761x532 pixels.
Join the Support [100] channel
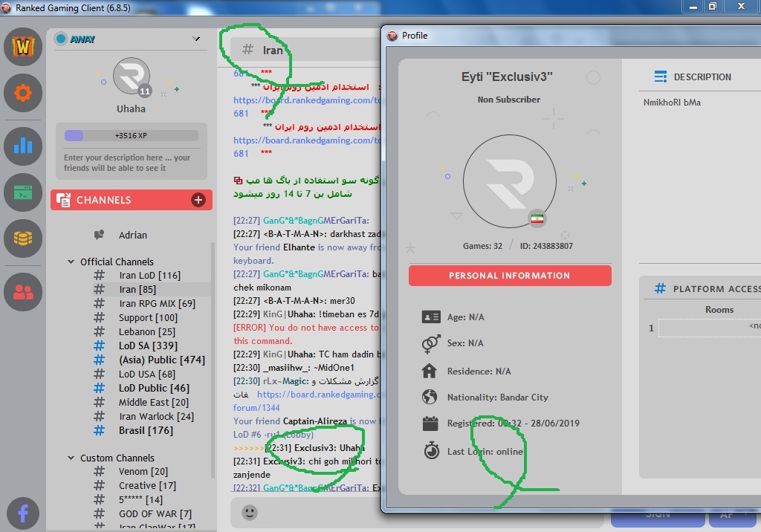point(148,317)
